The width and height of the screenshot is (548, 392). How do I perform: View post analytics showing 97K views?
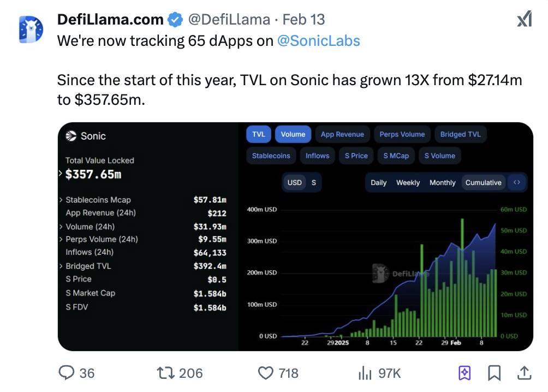pyautogui.click(x=365, y=373)
